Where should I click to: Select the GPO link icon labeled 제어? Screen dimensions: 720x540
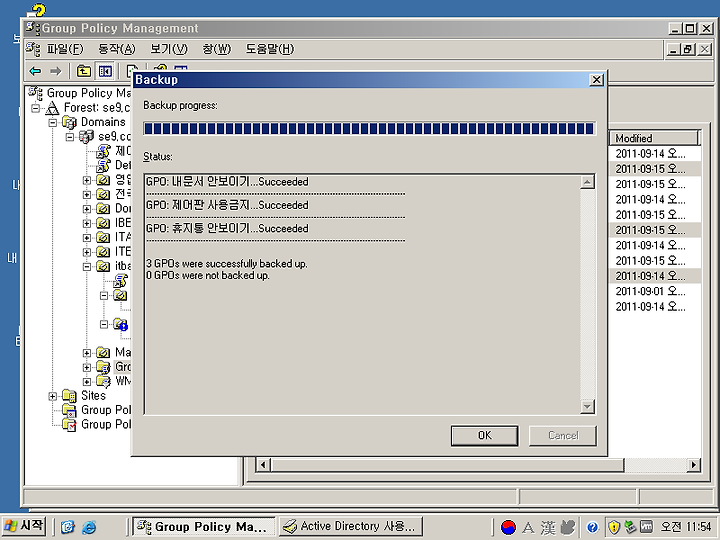click(x=104, y=151)
